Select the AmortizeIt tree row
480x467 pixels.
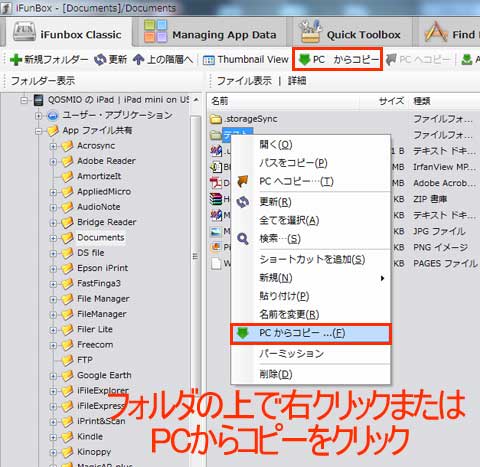(x=99, y=176)
